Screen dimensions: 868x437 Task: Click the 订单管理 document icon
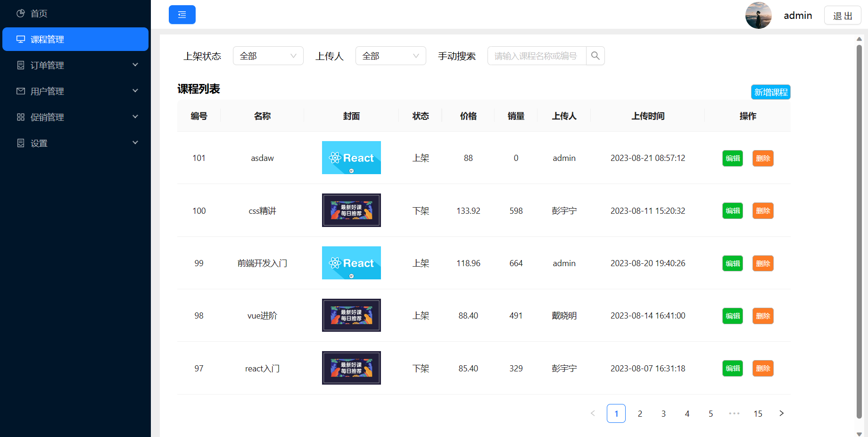click(21, 65)
